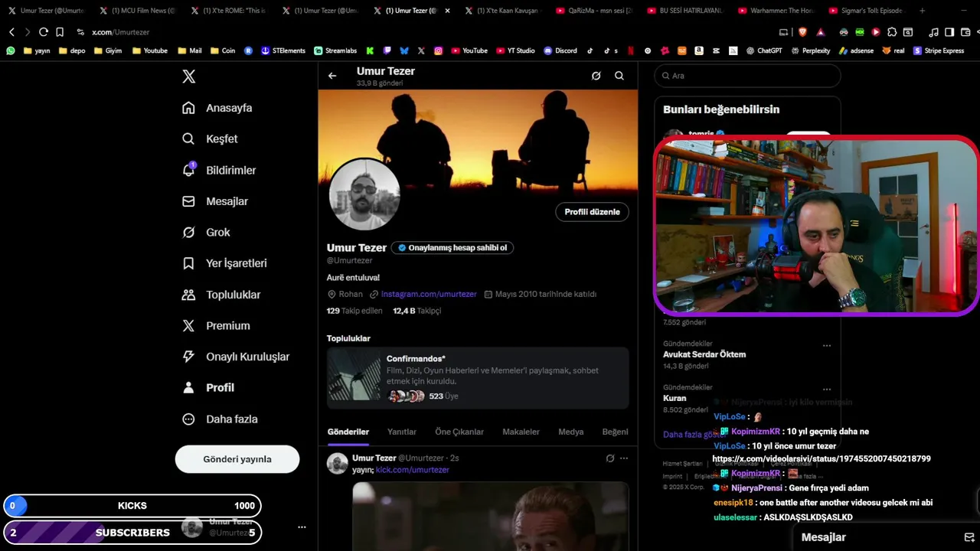980x551 pixels.
Task: Open Grok icon in the profile header
Action: (x=596, y=76)
